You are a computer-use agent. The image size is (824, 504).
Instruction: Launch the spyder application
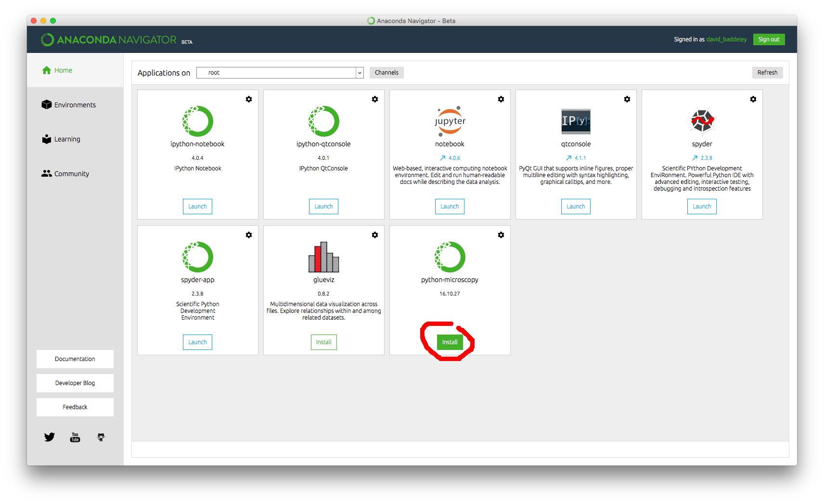[x=702, y=207]
